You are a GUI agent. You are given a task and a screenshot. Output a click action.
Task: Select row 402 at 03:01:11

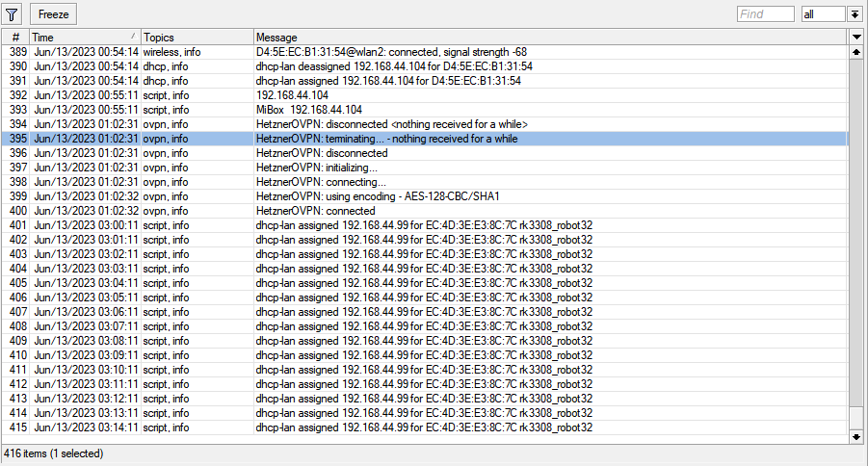[x=425, y=240]
